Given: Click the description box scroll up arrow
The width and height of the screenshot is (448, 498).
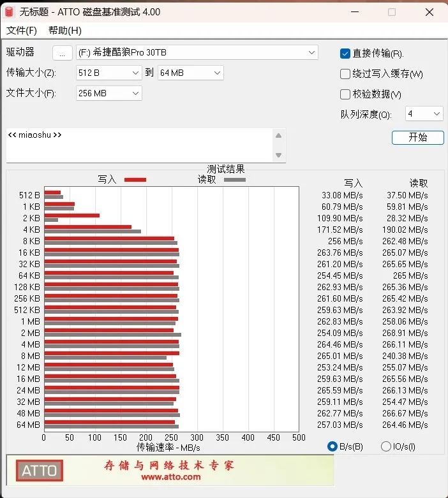Looking at the screenshot, I should [278, 136].
